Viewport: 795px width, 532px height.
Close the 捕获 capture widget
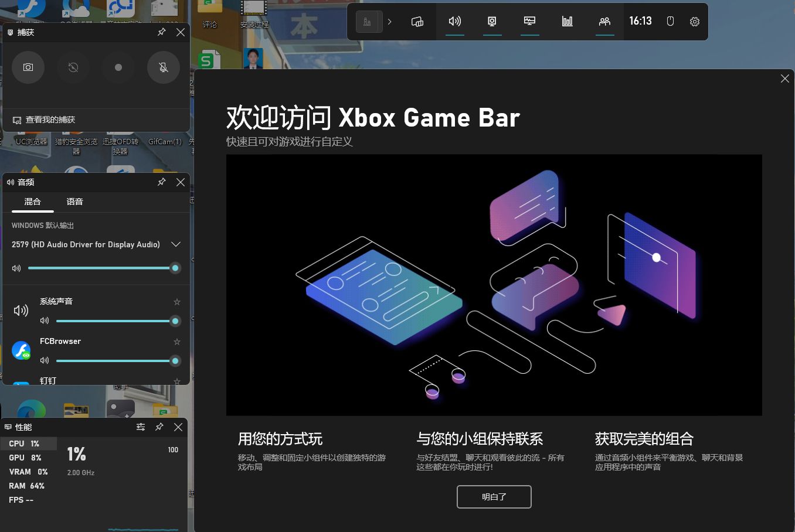pos(181,32)
